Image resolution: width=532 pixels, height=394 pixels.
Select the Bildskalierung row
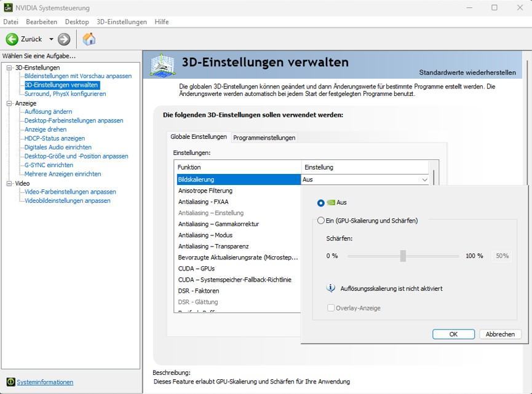click(x=239, y=179)
